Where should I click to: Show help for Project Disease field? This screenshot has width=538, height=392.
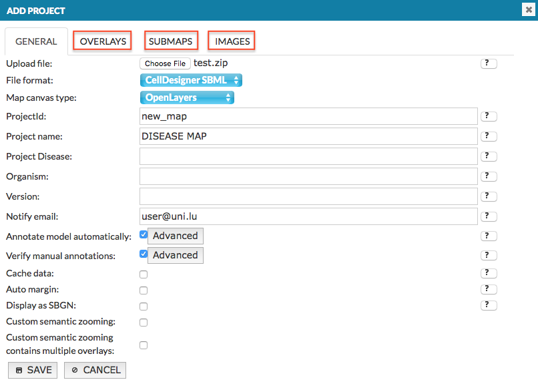[x=489, y=156]
